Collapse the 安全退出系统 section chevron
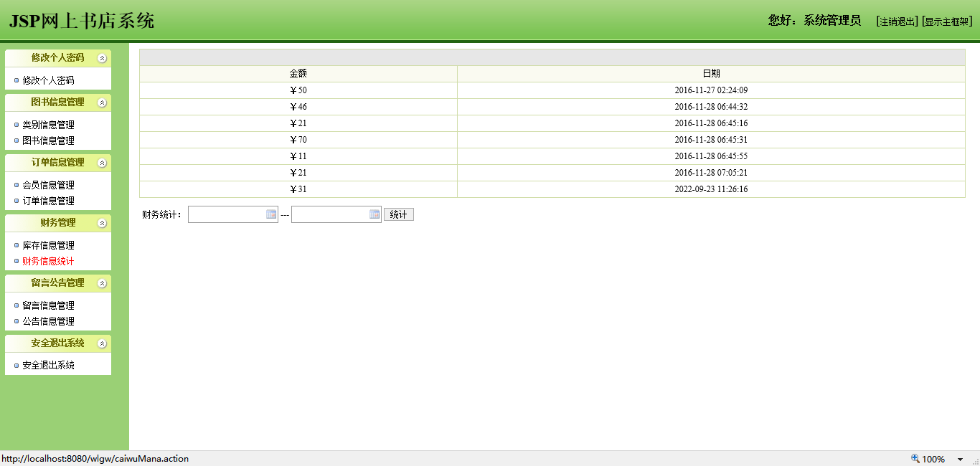980x466 pixels. click(102, 343)
